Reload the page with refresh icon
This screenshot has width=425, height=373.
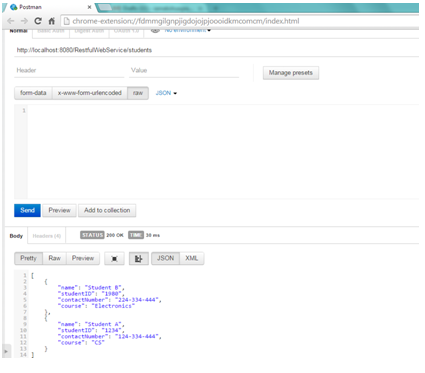tap(38, 21)
